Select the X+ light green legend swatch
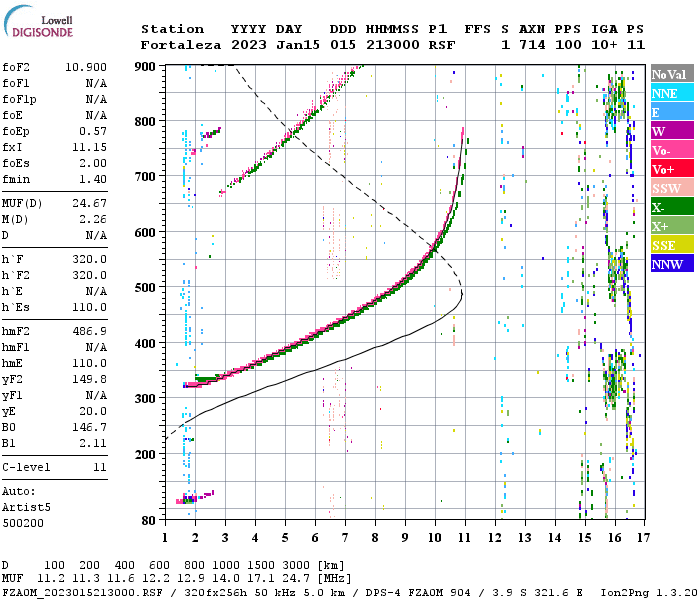The width and height of the screenshot is (700, 600). pos(672,226)
